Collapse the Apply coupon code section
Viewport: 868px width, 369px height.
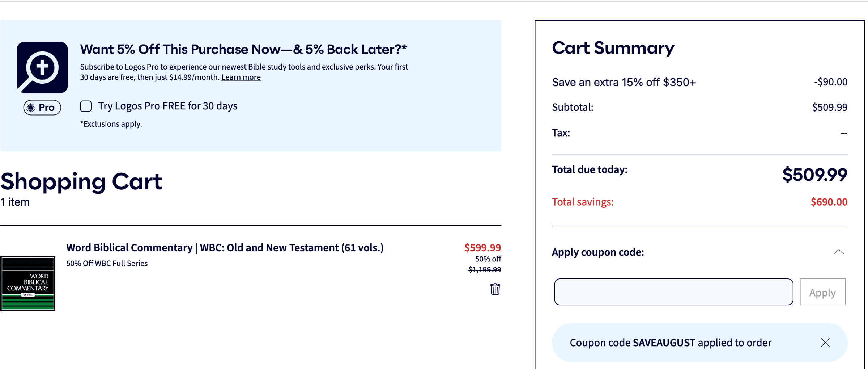pos(838,252)
